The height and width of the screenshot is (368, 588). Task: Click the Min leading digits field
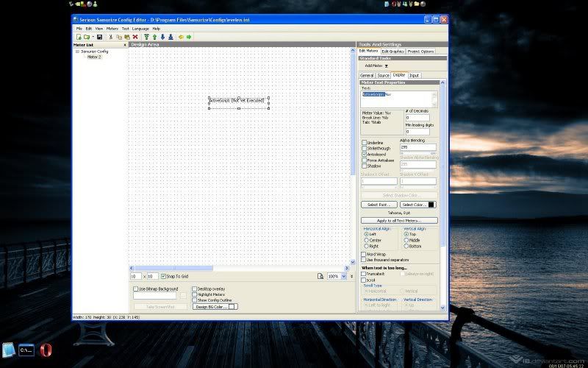click(x=417, y=132)
